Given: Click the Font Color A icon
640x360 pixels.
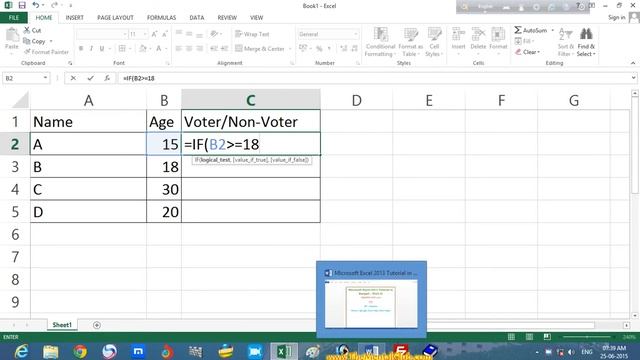Looking at the screenshot, I should [159, 49].
